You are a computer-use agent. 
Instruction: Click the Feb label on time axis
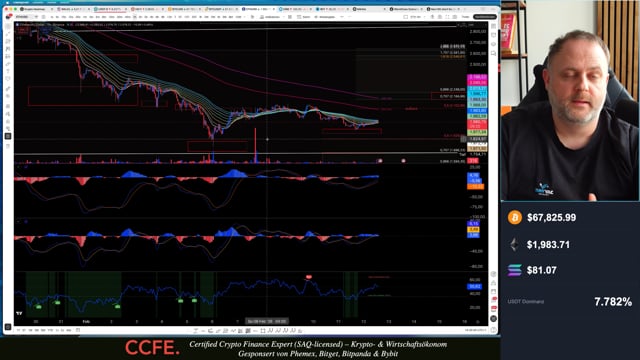coord(86,322)
